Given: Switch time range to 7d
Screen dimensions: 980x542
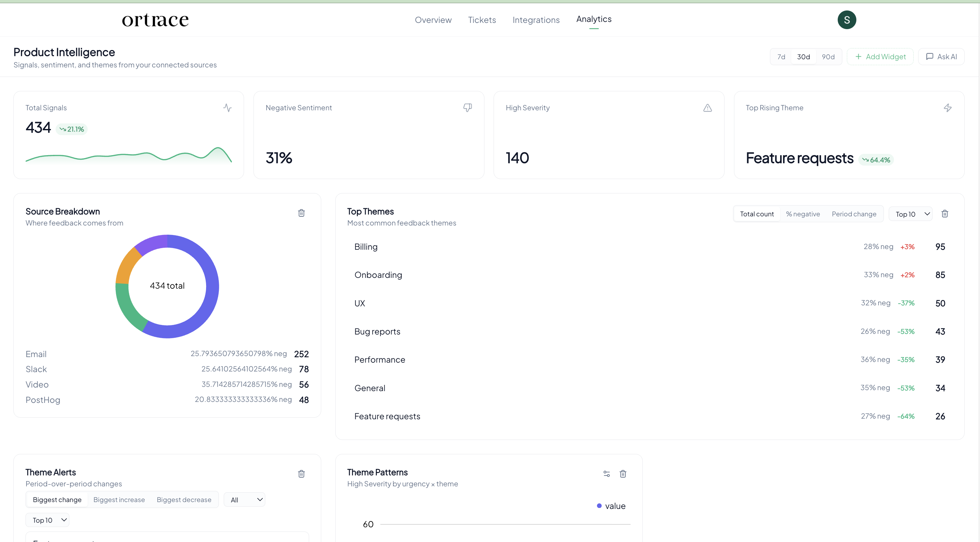Looking at the screenshot, I should pos(781,57).
